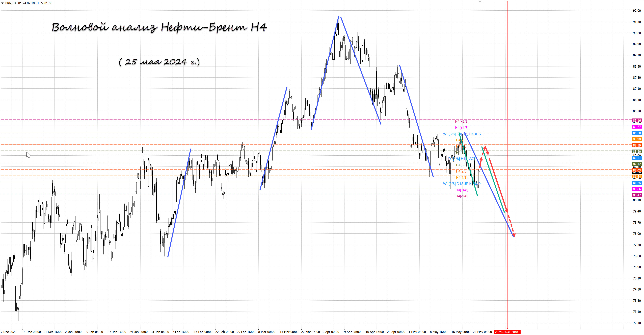
Task: Click the triangle beside BRN,H4 symbol
Action: click(x=3, y=3)
